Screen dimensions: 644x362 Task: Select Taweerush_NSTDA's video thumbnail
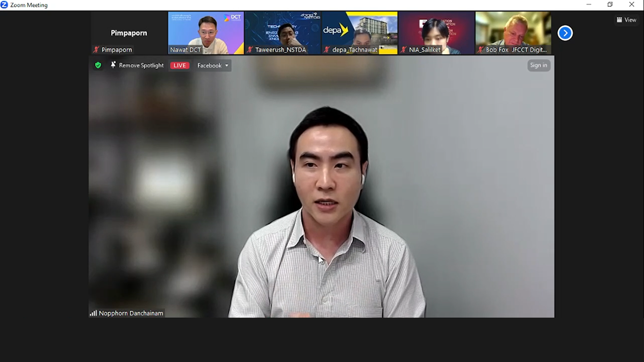282,31
